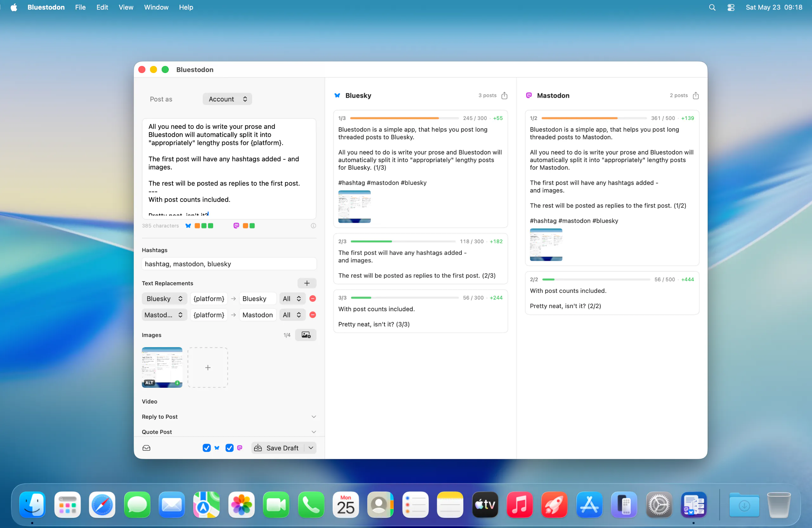Open the Window menu
This screenshot has width=812, height=528.
coord(156,7)
